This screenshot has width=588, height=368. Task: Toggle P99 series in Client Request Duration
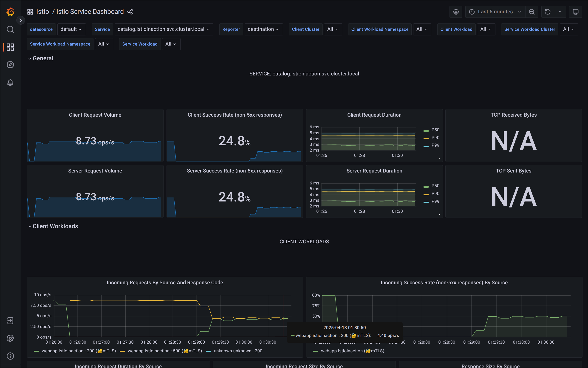point(435,145)
